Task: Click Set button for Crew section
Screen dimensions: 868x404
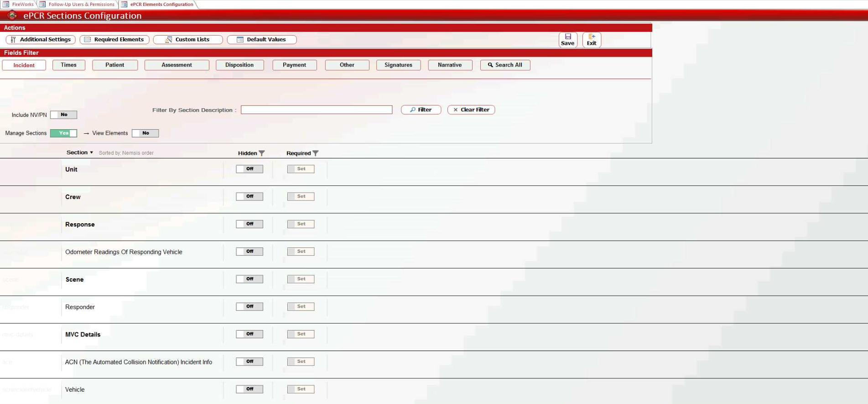Action: pos(301,197)
